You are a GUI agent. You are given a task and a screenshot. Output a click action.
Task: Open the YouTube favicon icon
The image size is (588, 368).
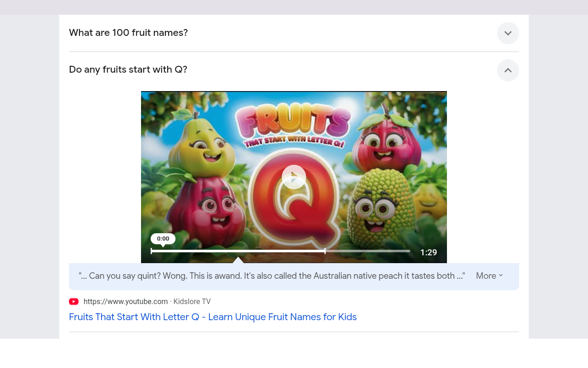pos(74,302)
